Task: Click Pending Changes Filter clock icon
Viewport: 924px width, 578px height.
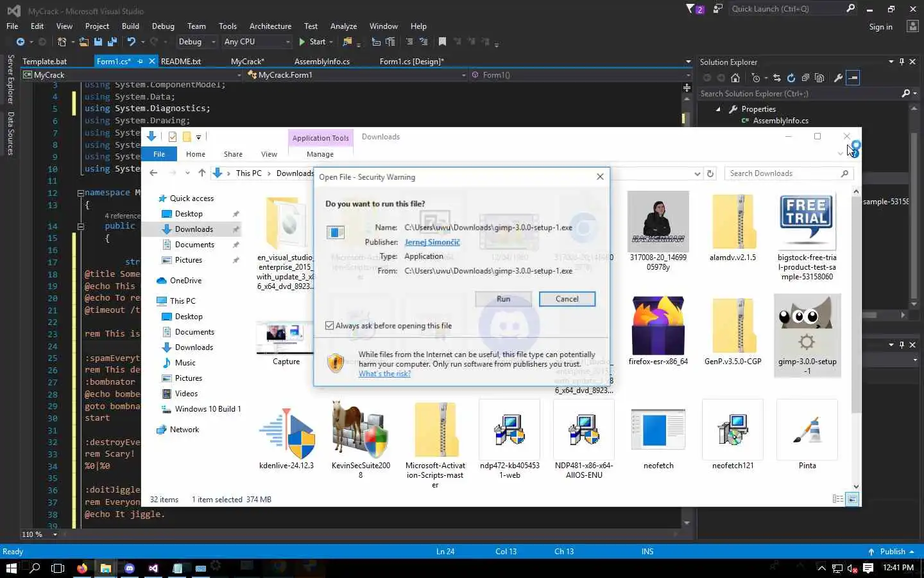Action: (756, 78)
